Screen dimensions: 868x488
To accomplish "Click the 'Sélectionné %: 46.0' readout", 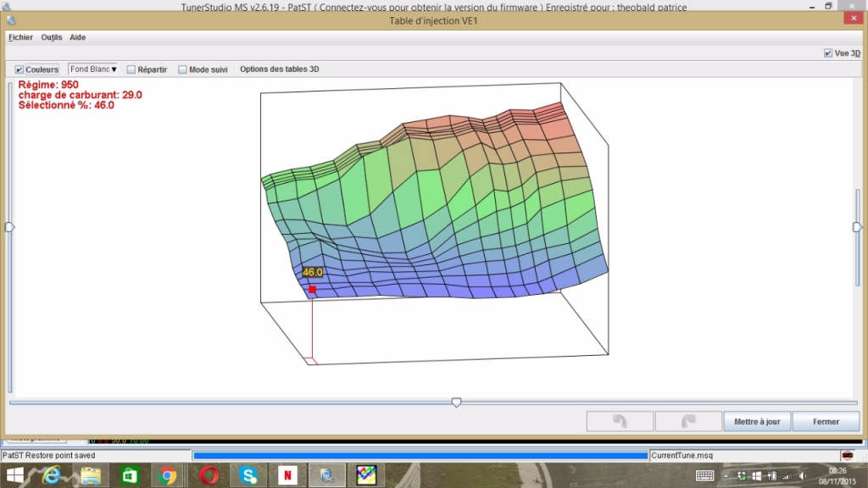I will 66,105.
